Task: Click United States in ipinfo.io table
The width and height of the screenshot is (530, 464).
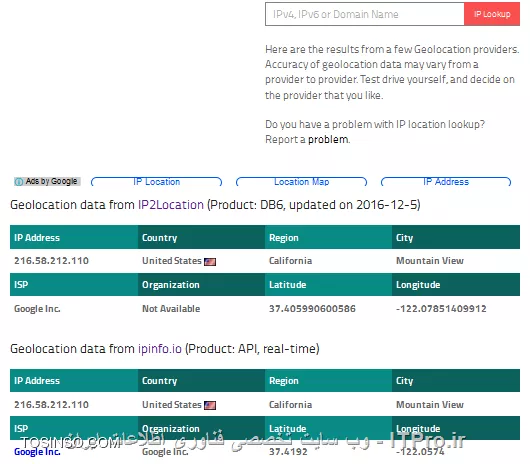Action: coord(171,405)
